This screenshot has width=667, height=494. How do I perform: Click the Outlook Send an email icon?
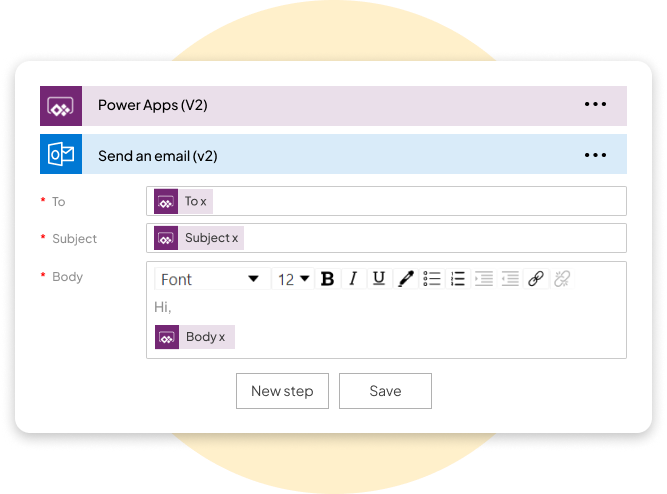[x=60, y=155]
